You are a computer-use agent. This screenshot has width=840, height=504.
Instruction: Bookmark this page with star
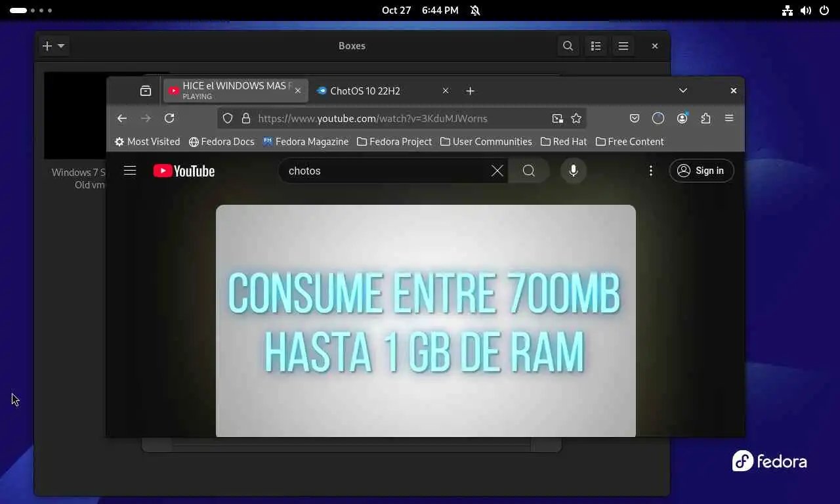pyautogui.click(x=576, y=118)
